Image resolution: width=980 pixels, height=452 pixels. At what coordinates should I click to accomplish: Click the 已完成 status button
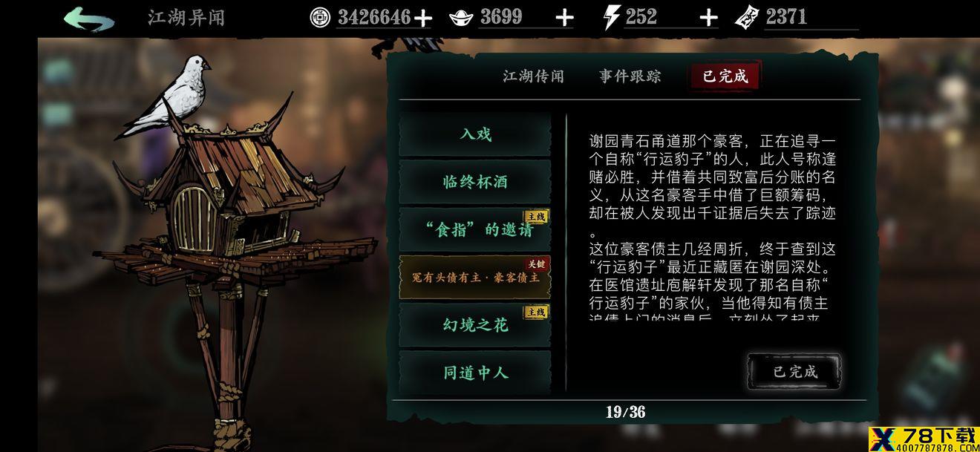794,371
